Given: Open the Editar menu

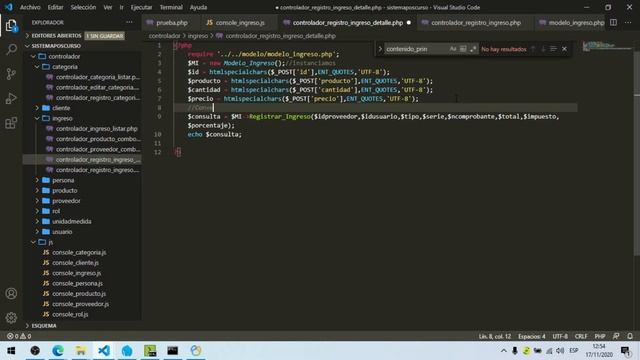Looking at the screenshot, I should point(55,7).
